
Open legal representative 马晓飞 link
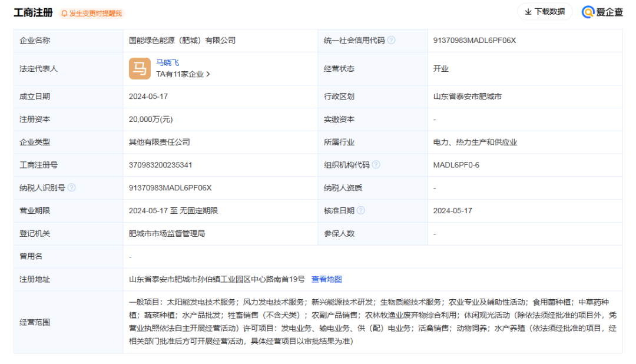pos(168,62)
